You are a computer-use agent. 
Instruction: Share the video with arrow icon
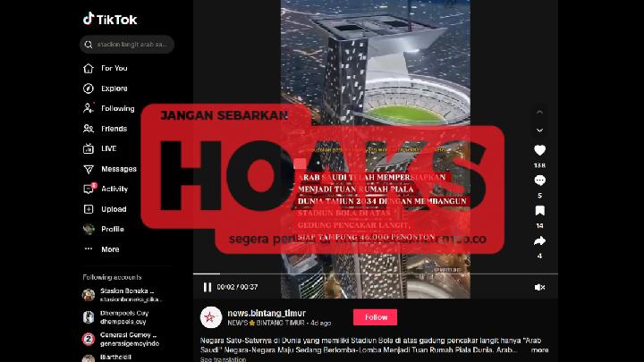[x=539, y=241]
